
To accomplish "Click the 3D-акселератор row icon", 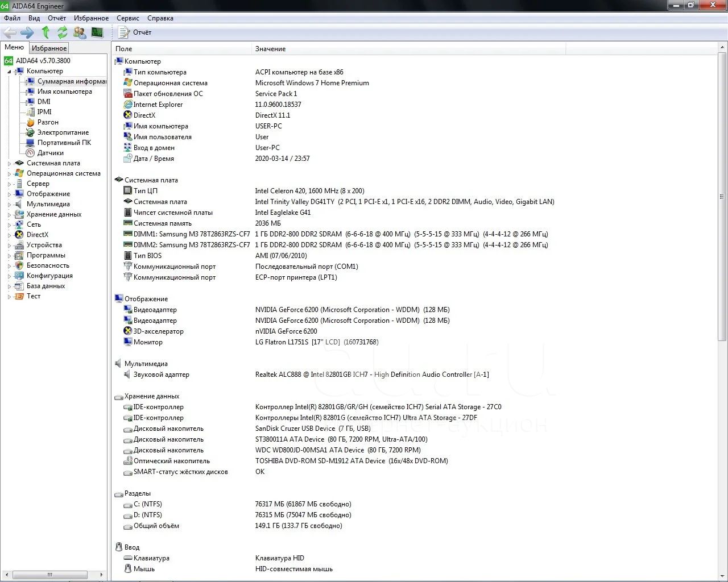I will tap(128, 331).
